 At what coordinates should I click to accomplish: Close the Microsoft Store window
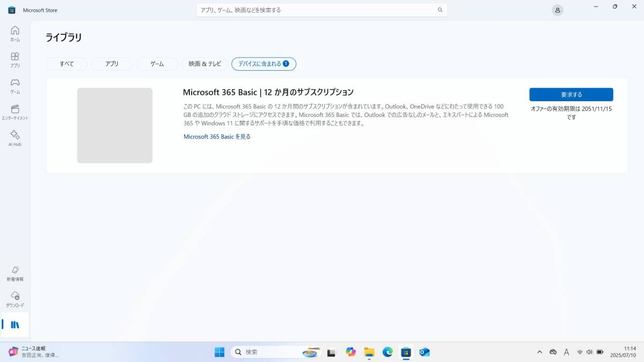click(634, 6)
